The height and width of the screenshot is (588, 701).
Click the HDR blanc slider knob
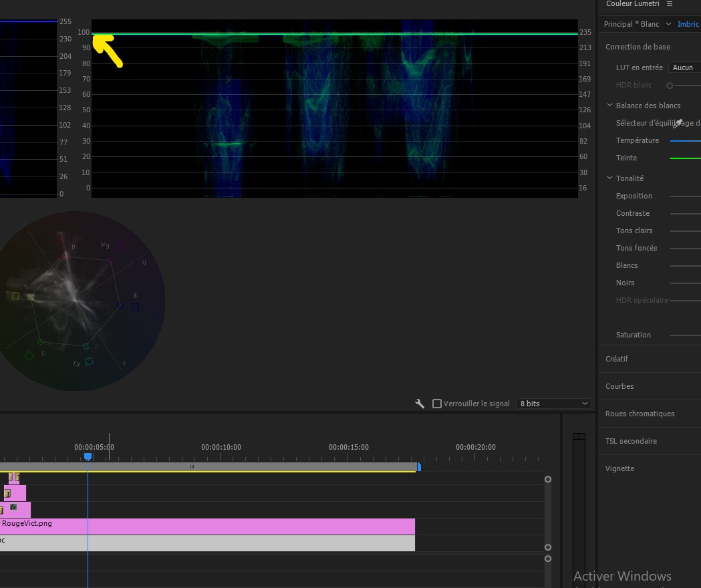(x=670, y=86)
